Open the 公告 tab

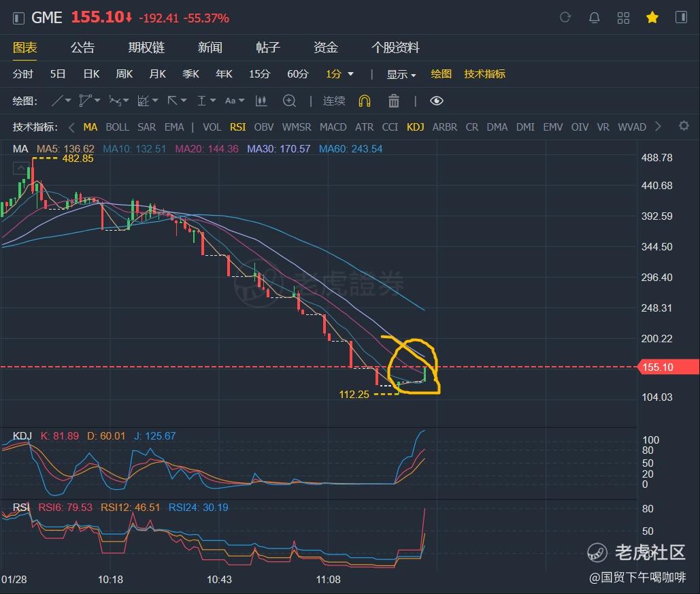click(x=82, y=48)
